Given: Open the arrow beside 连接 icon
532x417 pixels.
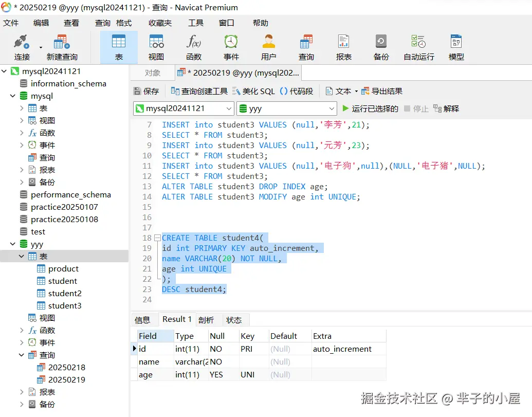Looking at the screenshot, I should pyautogui.click(x=41, y=47).
